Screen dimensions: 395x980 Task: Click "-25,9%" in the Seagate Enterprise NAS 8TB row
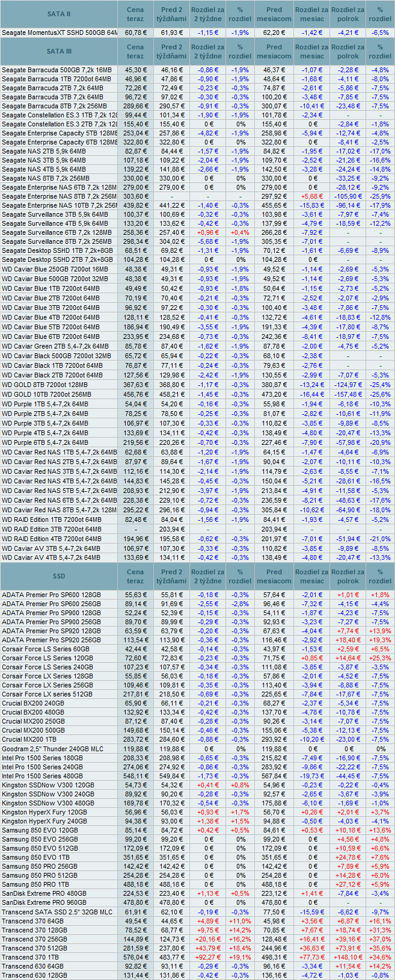380,196
